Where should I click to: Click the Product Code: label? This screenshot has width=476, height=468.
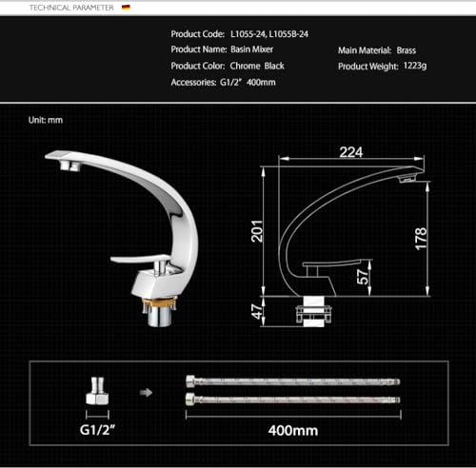pos(198,34)
